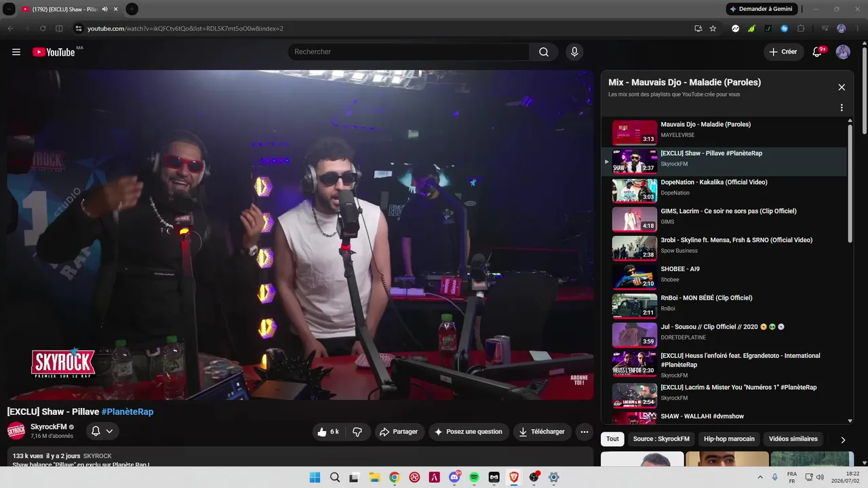Mute the tab using its speaker icon
Image resolution: width=868 pixels, height=488 pixels.
[x=104, y=9]
